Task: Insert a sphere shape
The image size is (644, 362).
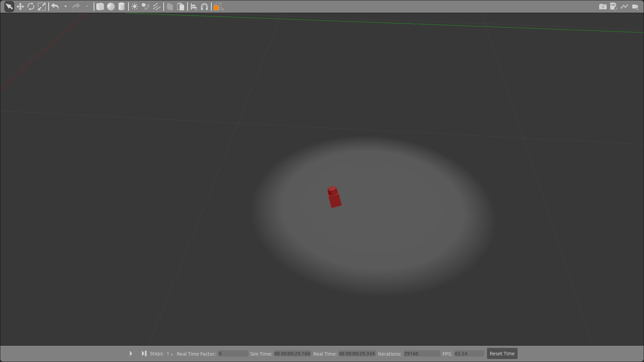Action: coord(111,6)
